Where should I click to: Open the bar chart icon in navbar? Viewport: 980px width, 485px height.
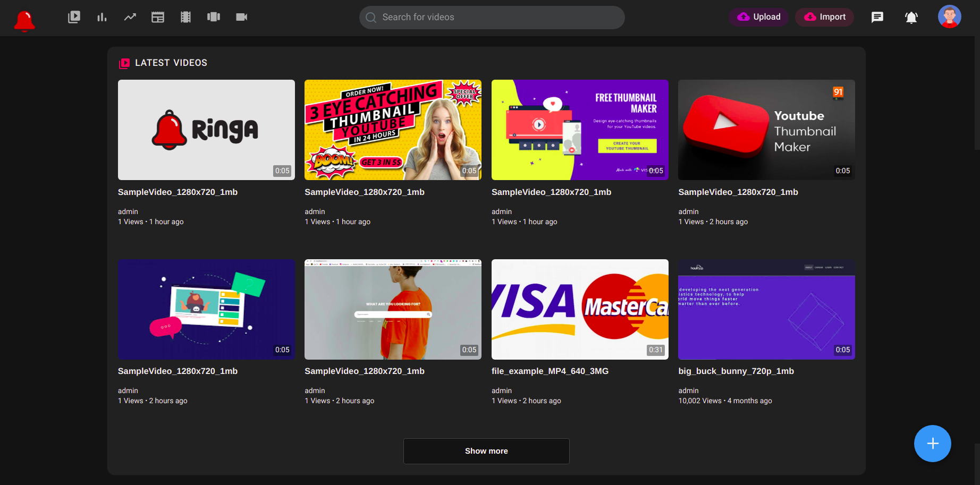(102, 17)
